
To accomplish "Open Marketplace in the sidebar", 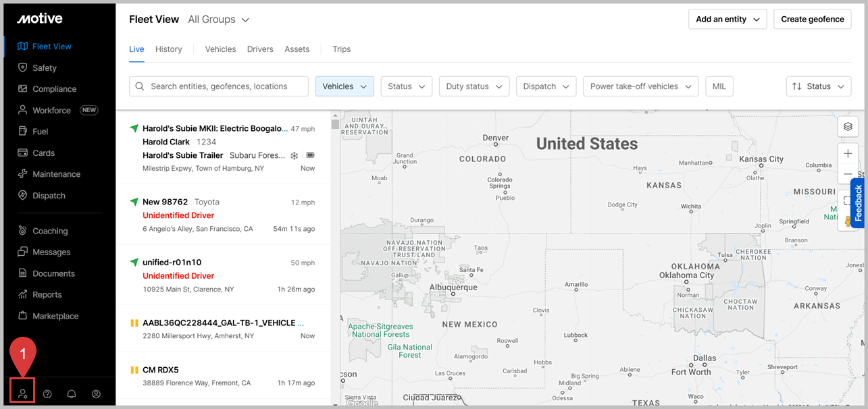I will (55, 316).
